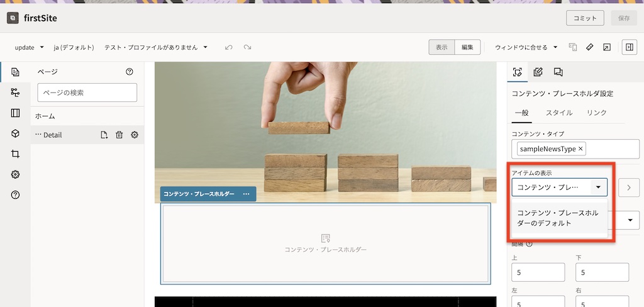Open the comments panel icon
The width and height of the screenshot is (644, 307).
pos(558,72)
